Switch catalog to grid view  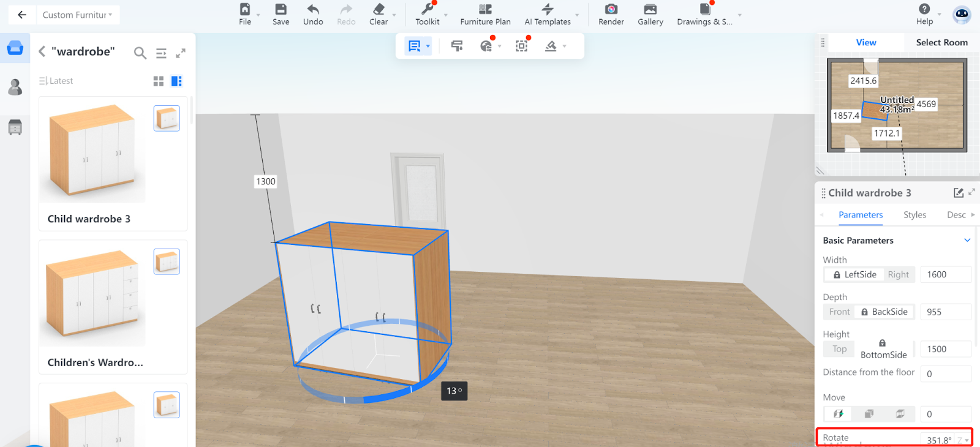(159, 81)
